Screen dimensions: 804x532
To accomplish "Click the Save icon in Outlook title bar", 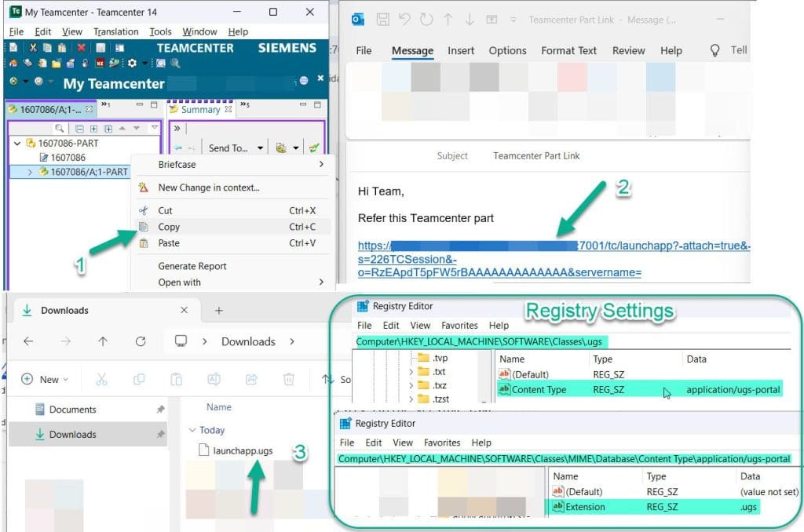I will (x=382, y=20).
